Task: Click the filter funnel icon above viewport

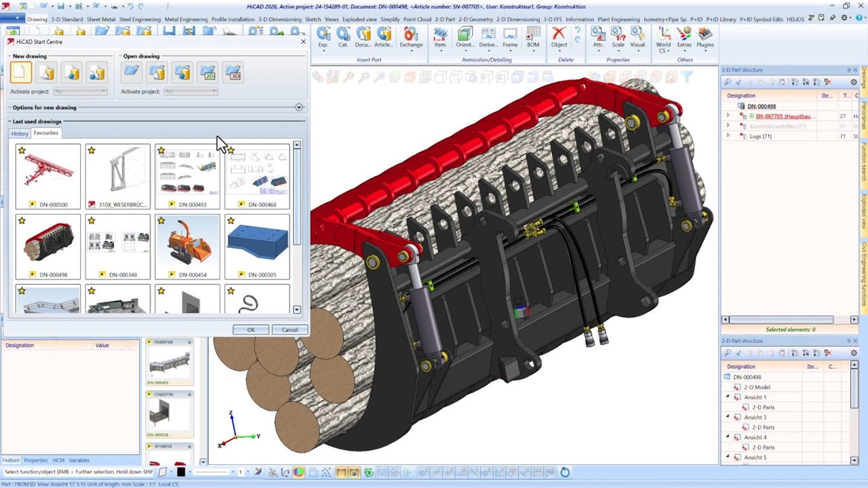Action: 687,78
